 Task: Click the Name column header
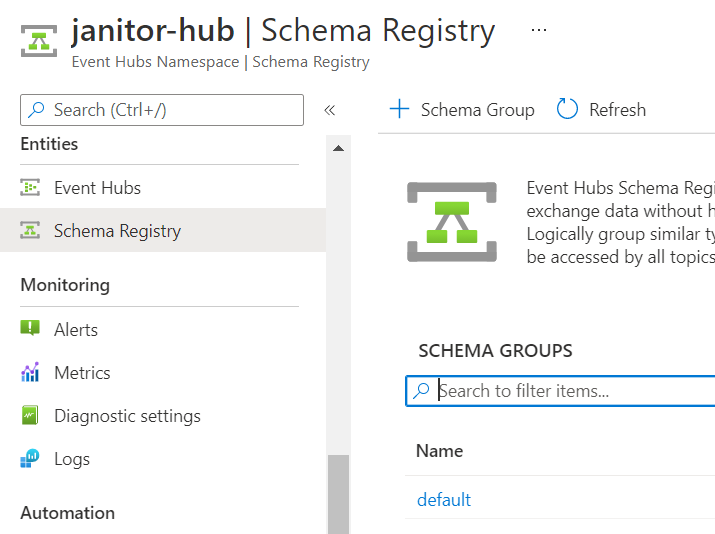(440, 451)
